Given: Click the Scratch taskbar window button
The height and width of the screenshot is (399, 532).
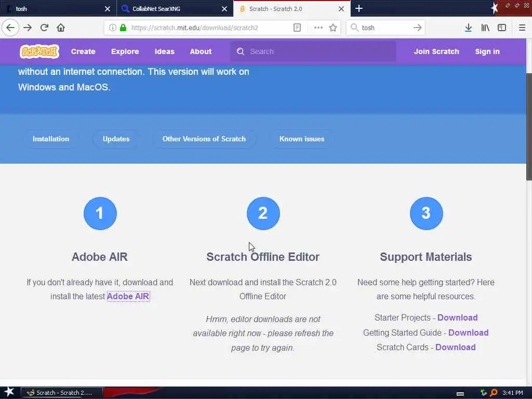Looking at the screenshot, I should [61, 393].
